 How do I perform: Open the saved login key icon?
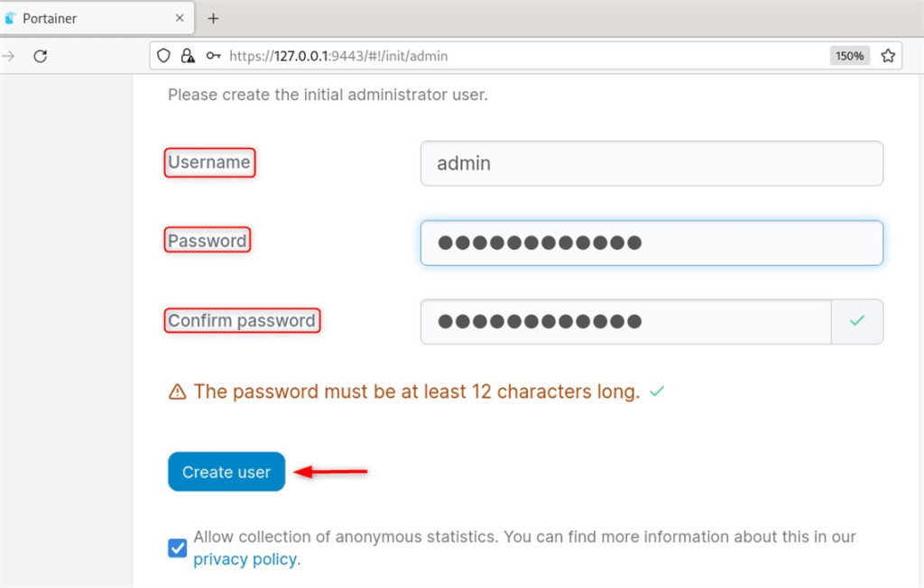211,56
